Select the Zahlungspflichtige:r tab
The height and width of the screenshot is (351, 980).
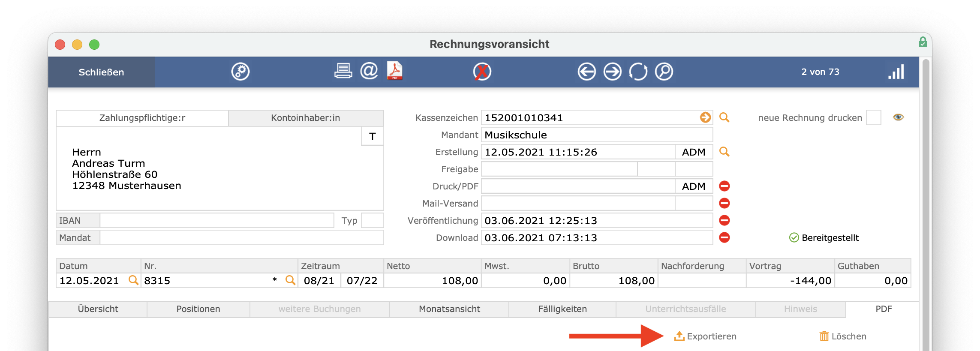point(142,118)
